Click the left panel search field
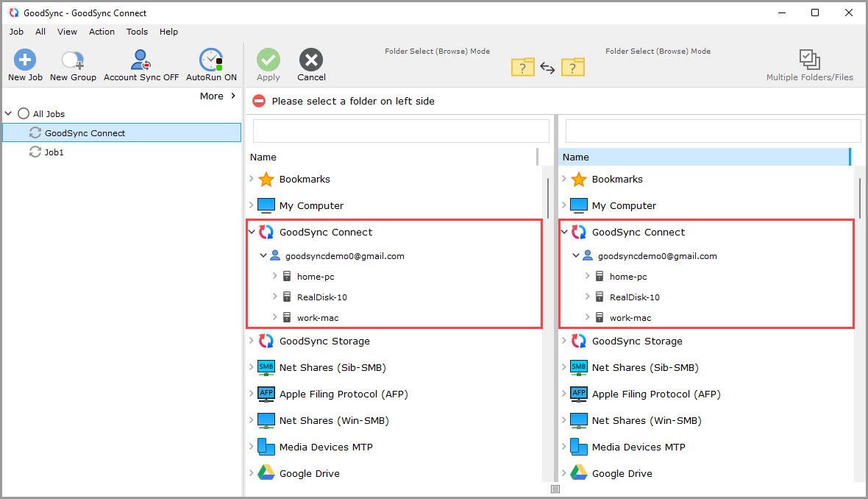Image resolution: width=868 pixels, height=499 pixels. pyautogui.click(x=401, y=130)
